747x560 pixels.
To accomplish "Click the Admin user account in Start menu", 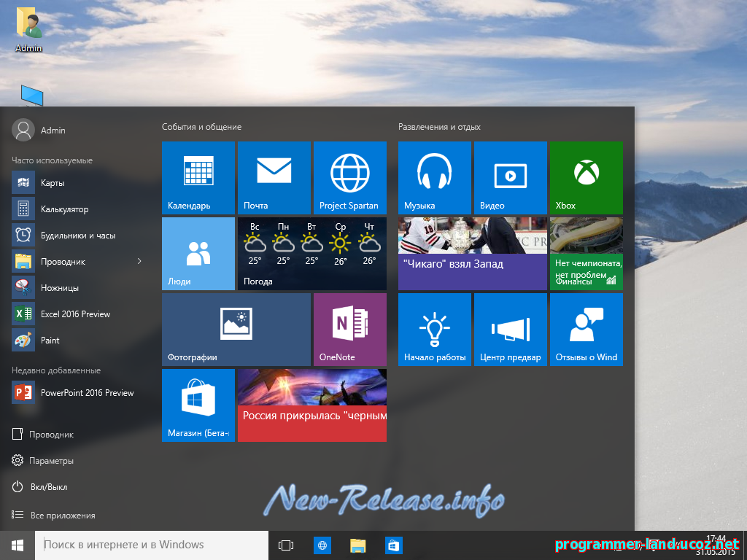I will point(39,130).
